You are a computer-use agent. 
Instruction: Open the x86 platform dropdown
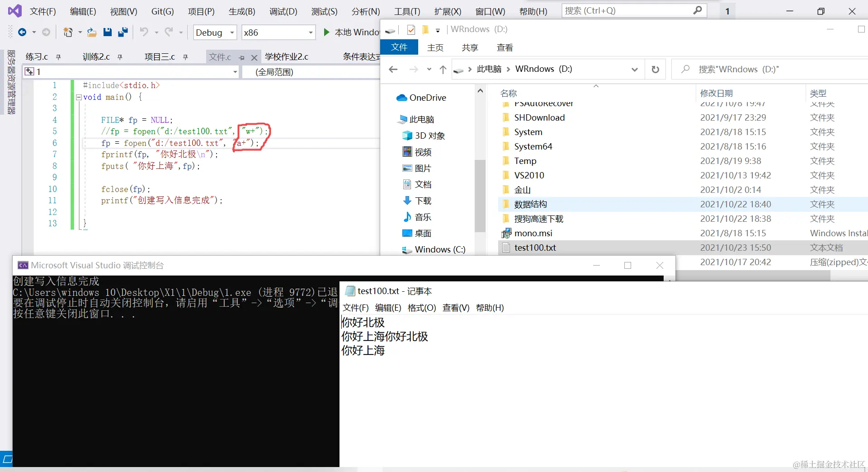pos(310,32)
